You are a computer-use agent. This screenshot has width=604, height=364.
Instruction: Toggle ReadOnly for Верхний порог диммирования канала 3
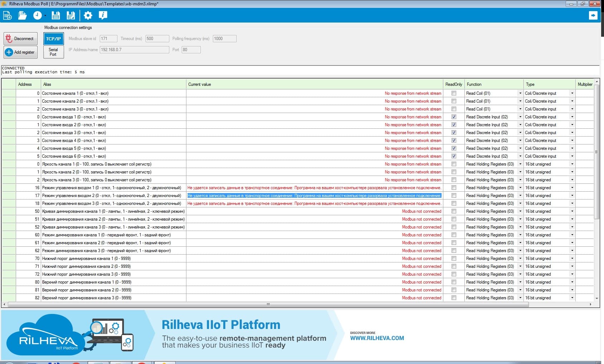(454, 298)
